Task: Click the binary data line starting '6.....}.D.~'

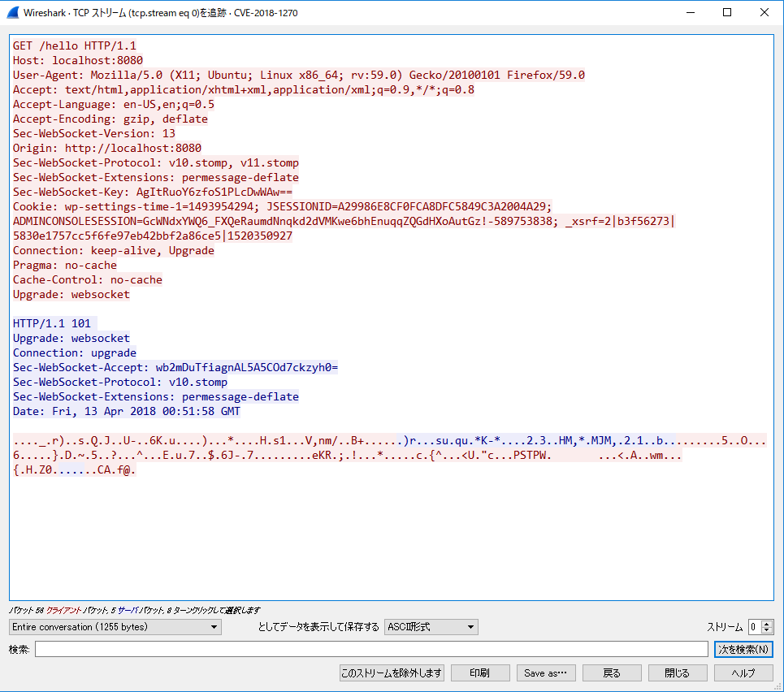Action: pos(348,455)
